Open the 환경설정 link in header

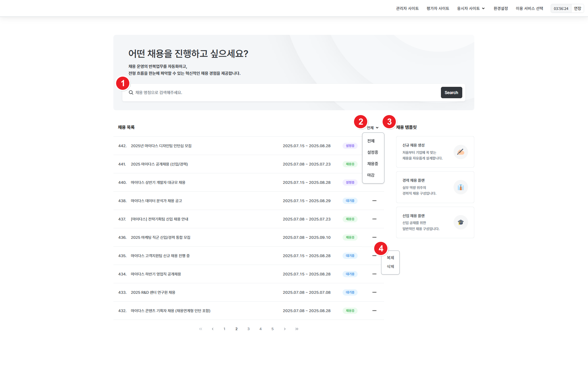(500, 8)
